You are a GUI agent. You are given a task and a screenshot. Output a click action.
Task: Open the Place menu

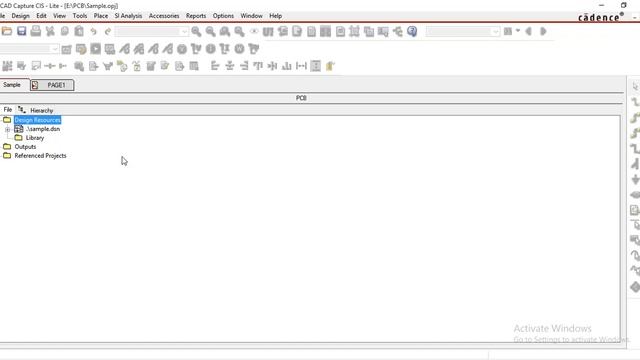click(x=101, y=16)
